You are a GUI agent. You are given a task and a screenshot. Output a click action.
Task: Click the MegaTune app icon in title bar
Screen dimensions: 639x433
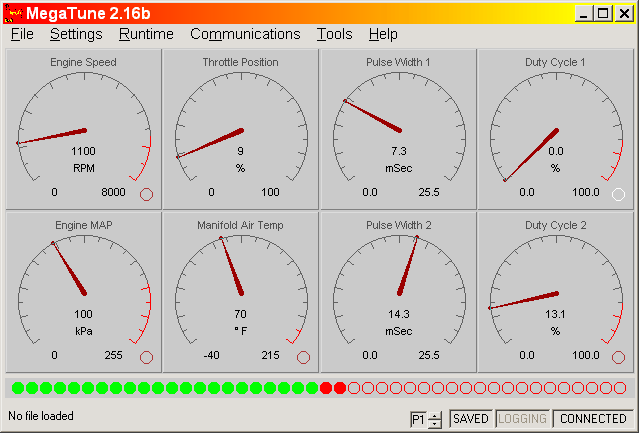point(13,13)
